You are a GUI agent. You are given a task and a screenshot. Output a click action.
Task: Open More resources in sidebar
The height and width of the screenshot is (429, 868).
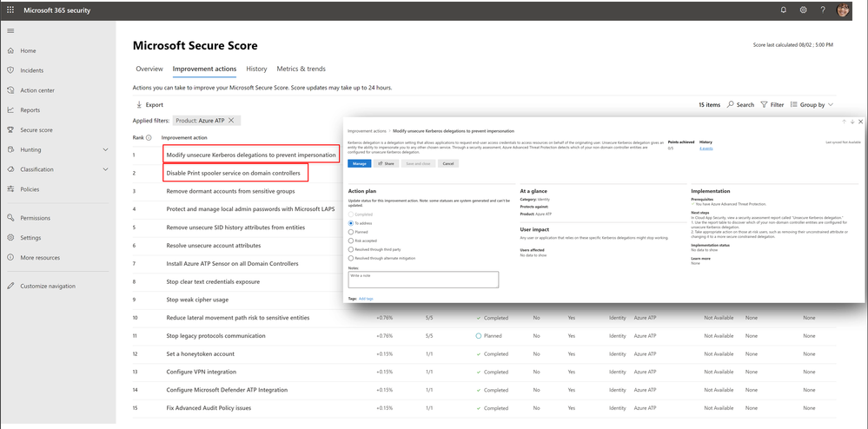pos(40,257)
